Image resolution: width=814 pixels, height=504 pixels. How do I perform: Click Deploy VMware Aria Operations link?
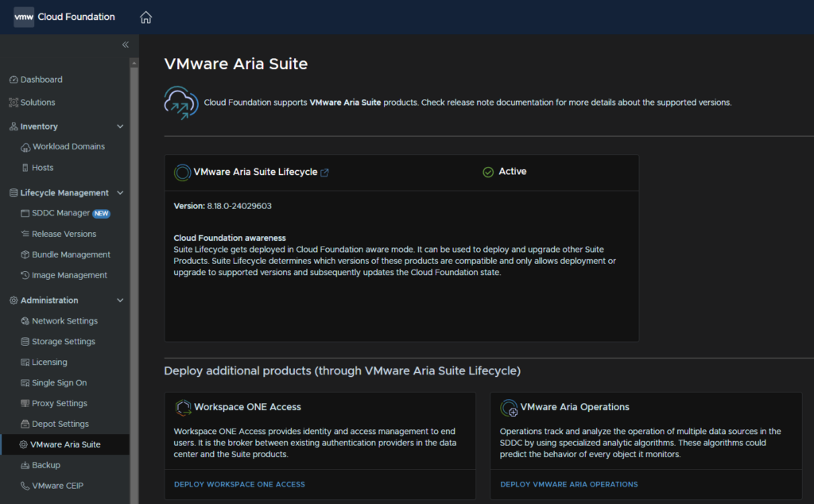coord(569,484)
